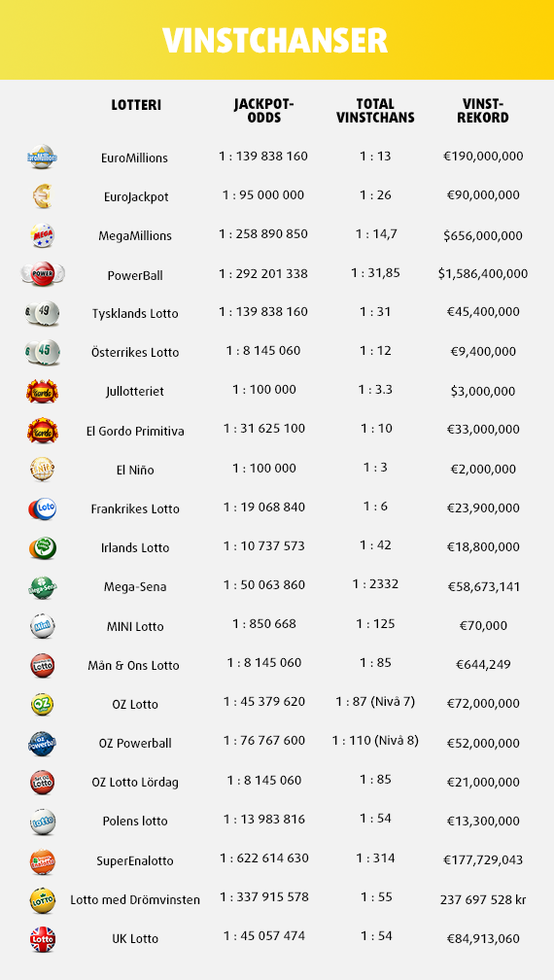Click the UK Lotto union jack icon
The height and width of the screenshot is (980, 554).
click(x=43, y=939)
